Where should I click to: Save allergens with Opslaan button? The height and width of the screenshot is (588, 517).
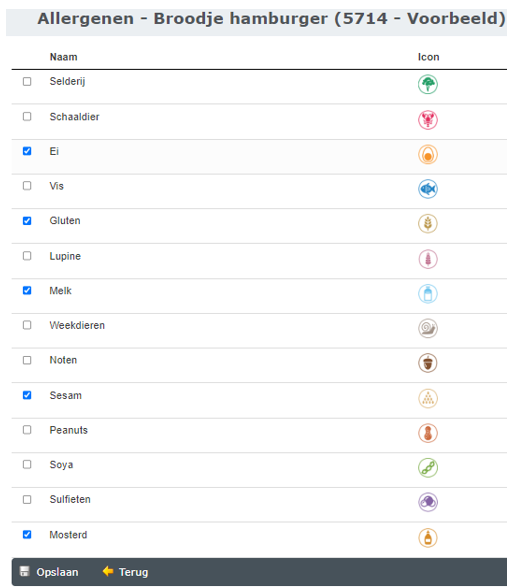[x=49, y=572]
